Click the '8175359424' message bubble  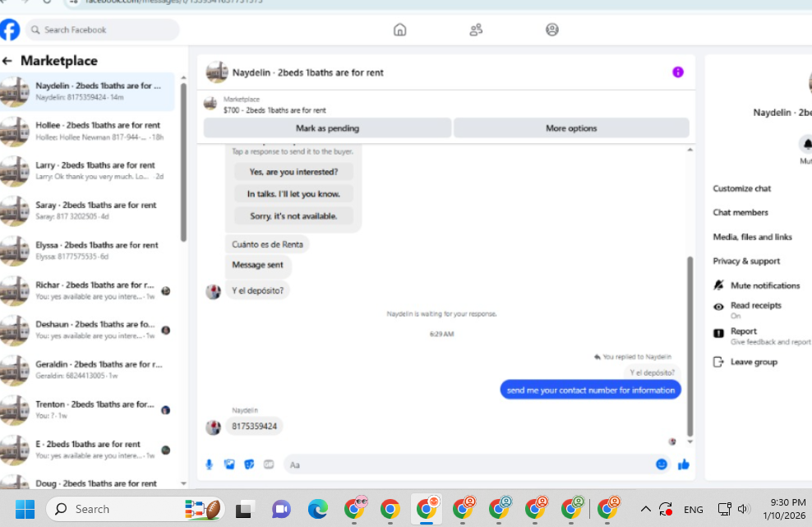point(254,427)
